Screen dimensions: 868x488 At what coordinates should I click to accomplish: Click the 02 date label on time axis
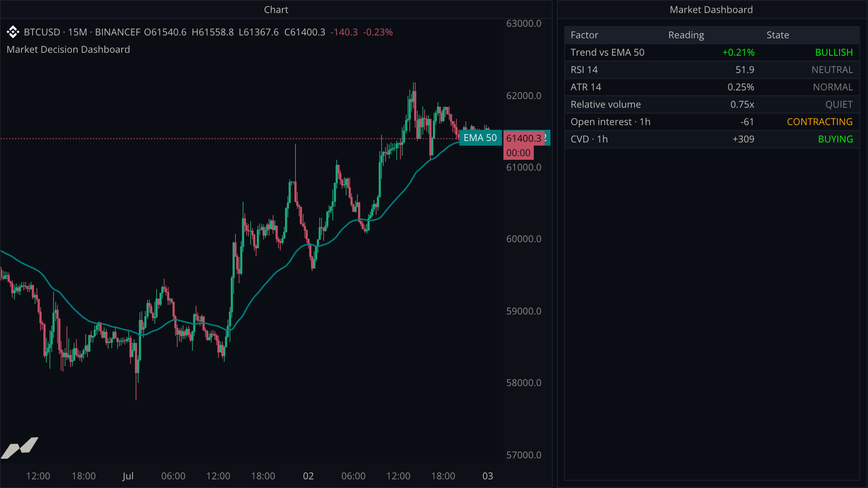coord(308,476)
